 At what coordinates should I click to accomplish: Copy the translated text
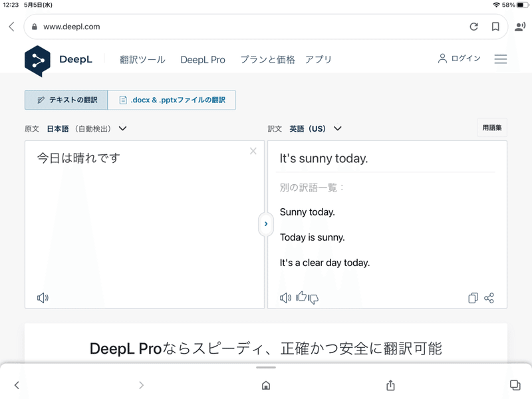[473, 298]
